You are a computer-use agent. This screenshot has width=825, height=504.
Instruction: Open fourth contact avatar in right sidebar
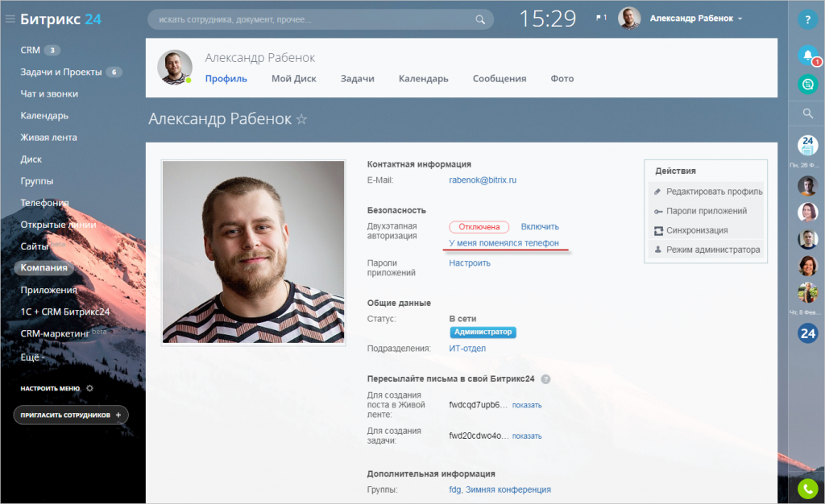(x=807, y=266)
